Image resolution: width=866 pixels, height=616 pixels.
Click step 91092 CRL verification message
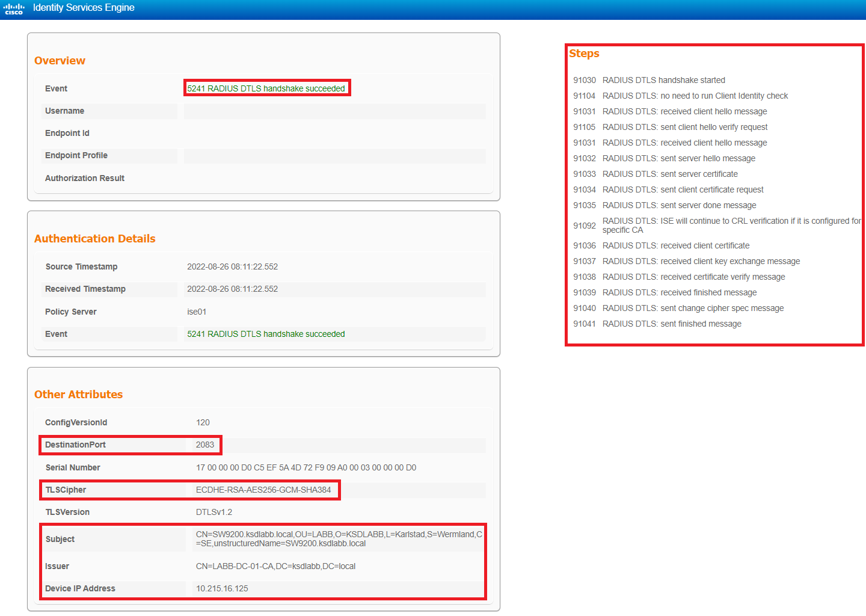(x=717, y=226)
